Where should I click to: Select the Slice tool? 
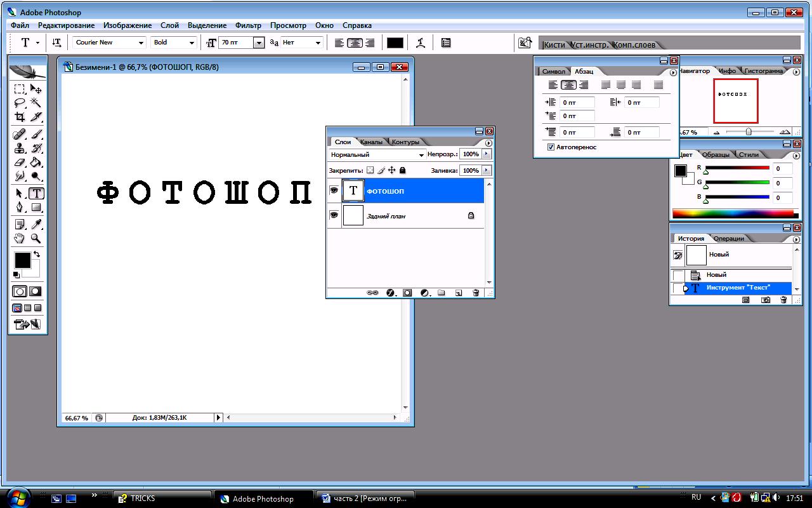click(x=36, y=117)
